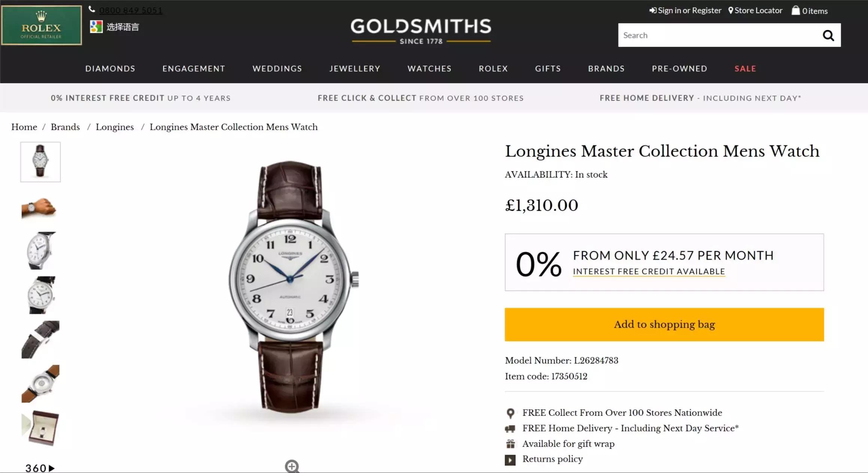Play the 360 view
This screenshot has height=473, width=868.
[x=40, y=468]
